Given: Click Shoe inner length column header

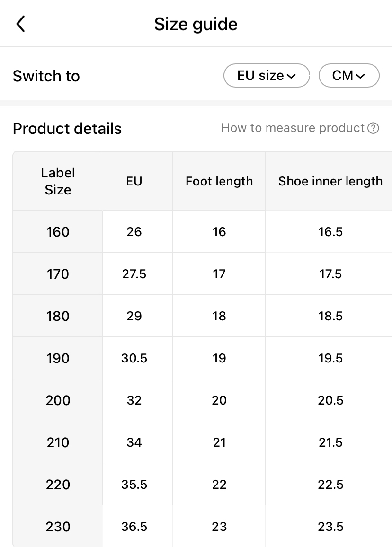Looking at the screenshot, I should 330,181.
